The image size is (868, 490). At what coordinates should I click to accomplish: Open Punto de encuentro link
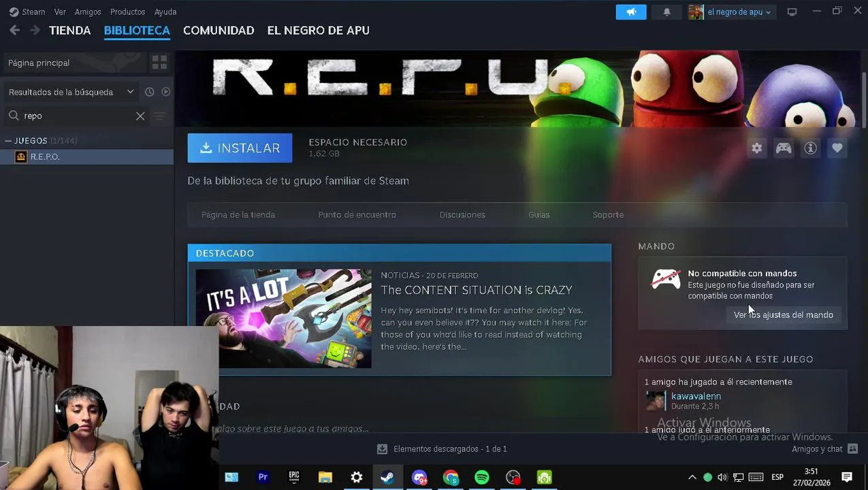[x=357, y=215]
